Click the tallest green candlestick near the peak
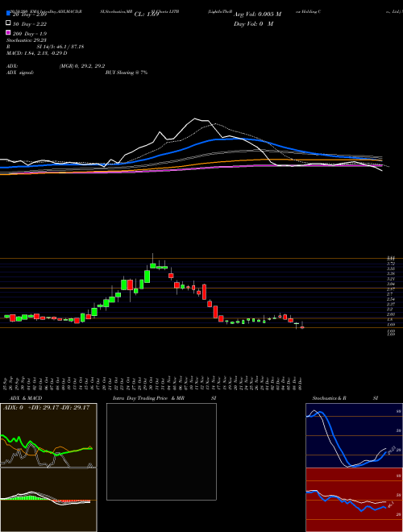 pyautogui.click(x=147, y=276)
